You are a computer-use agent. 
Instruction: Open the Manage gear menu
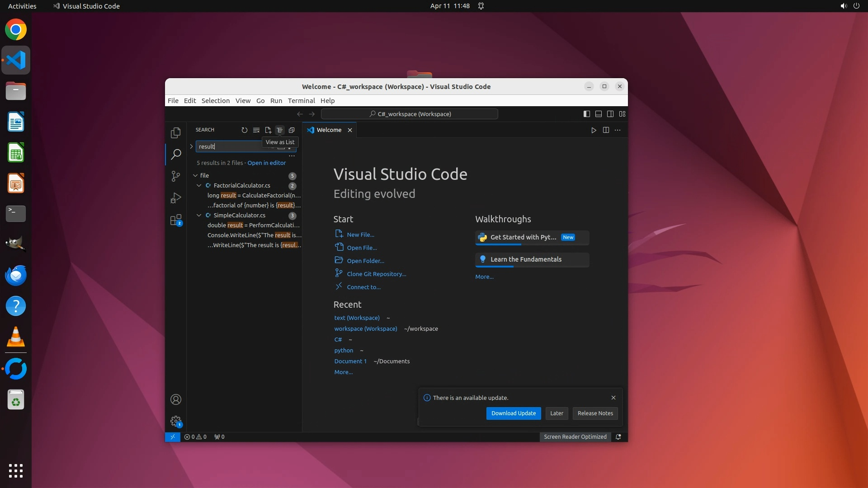click(176, 421)
